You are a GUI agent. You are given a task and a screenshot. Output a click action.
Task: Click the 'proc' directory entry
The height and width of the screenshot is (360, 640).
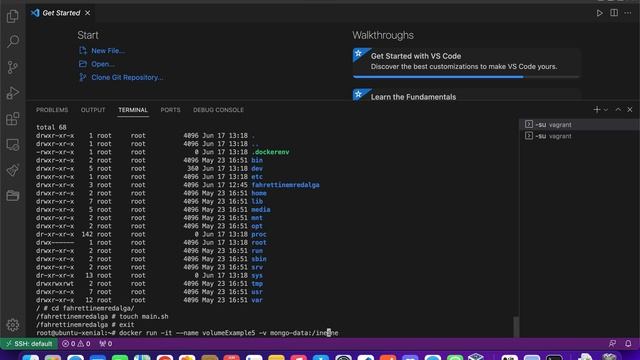pyautogui.click(x=259, y=234)
